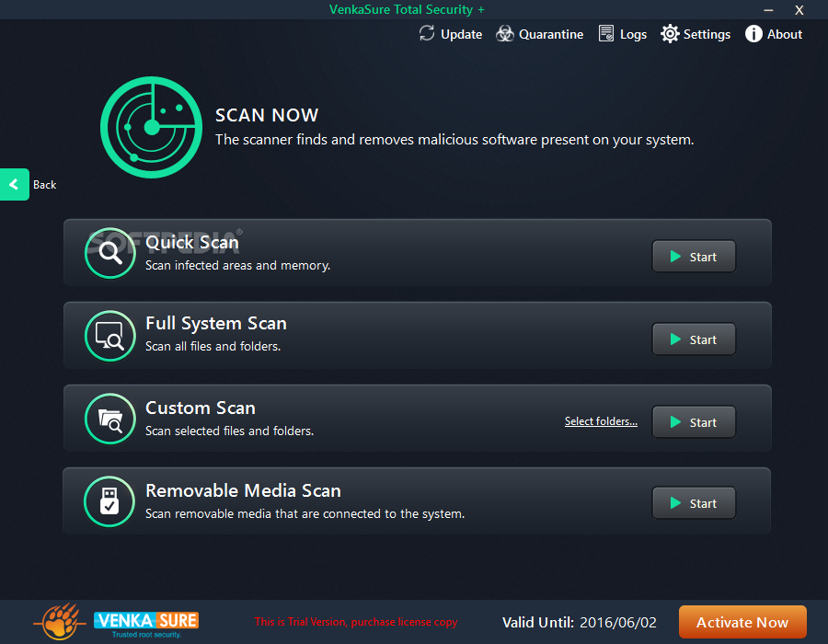Click the trial version red notice text
Screen dimensions: 828x644
pos(356,622)
